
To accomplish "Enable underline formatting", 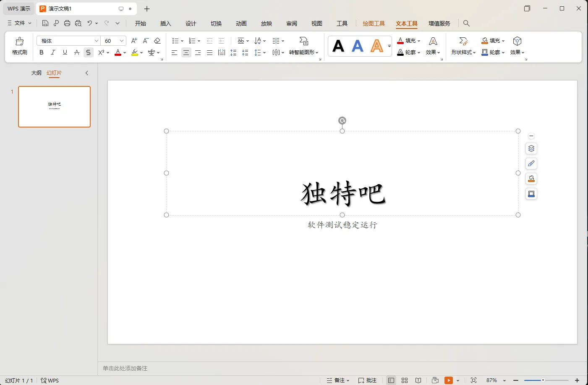I will click(65, 52).
